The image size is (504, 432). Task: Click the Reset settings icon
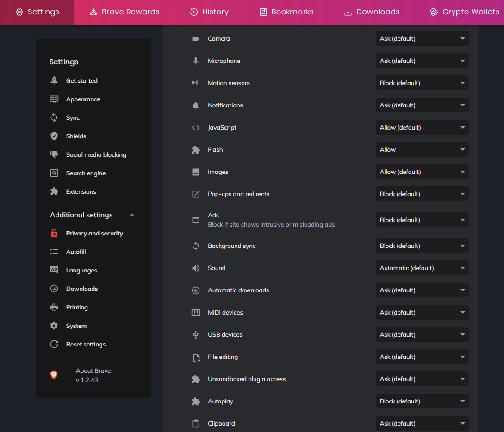[x=54, y=344]
